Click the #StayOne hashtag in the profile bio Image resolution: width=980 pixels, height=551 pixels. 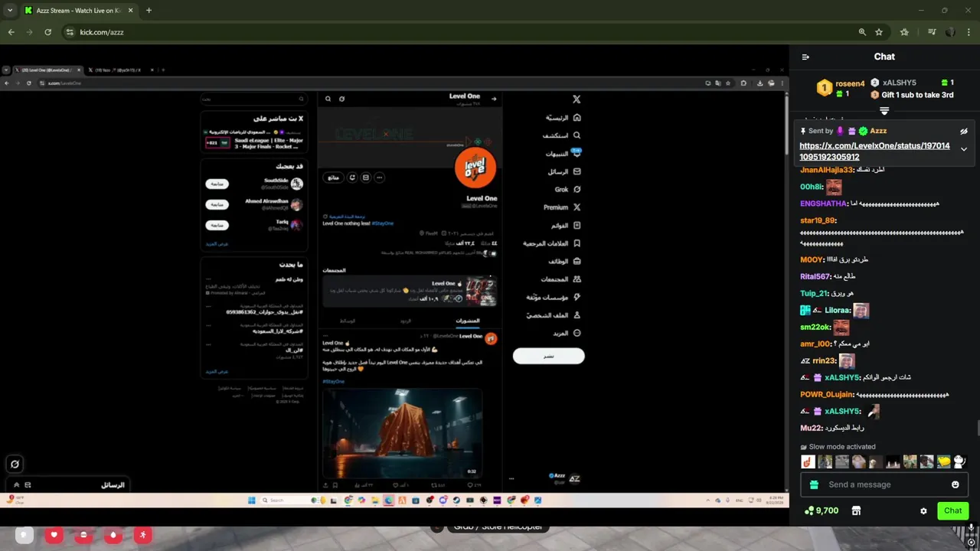[383, 223]
